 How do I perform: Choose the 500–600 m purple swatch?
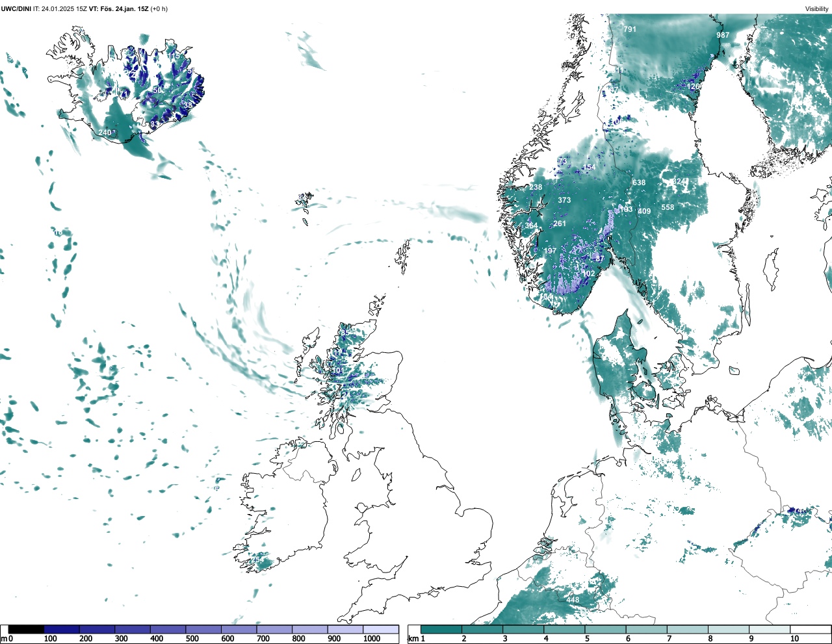click(203, 629)
